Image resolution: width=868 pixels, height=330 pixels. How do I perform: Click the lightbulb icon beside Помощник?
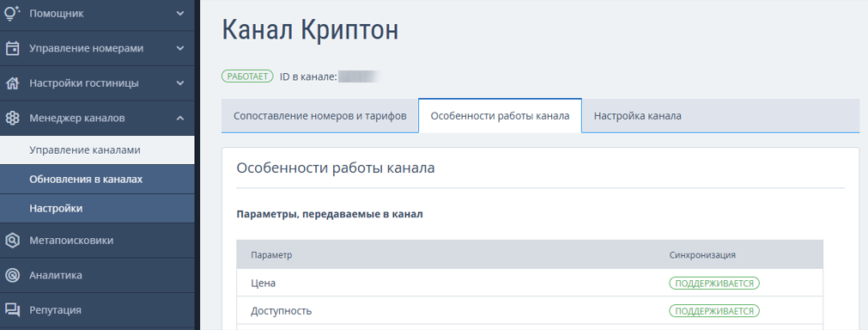pyautogui.click(x=12, y=13)
